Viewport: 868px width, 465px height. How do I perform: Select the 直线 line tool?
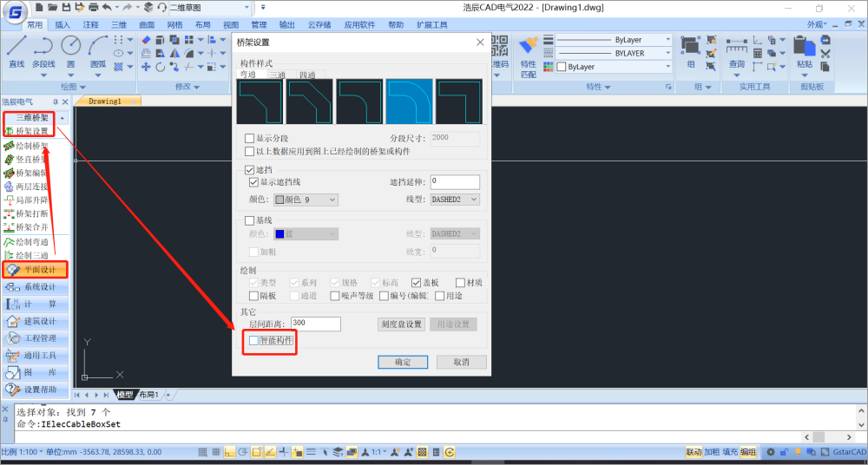click(x=16, y=53)
